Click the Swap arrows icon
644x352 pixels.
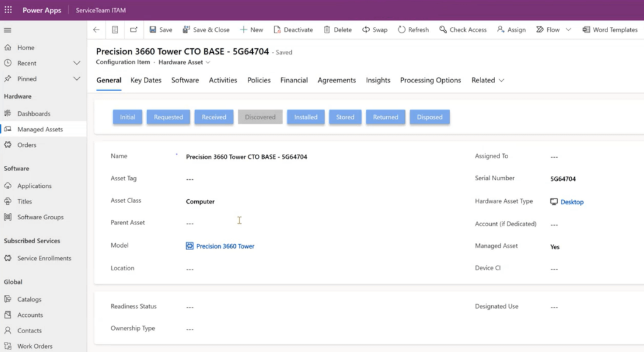click(x=366, y=30)
